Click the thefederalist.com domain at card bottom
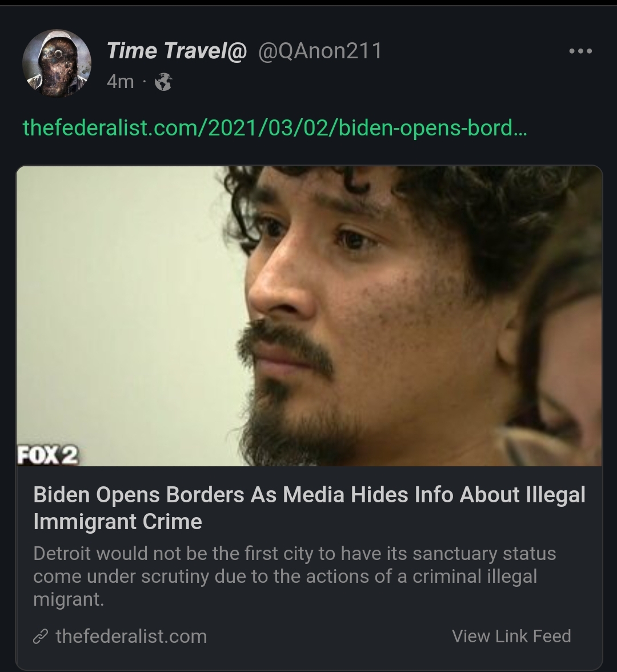 131,637
